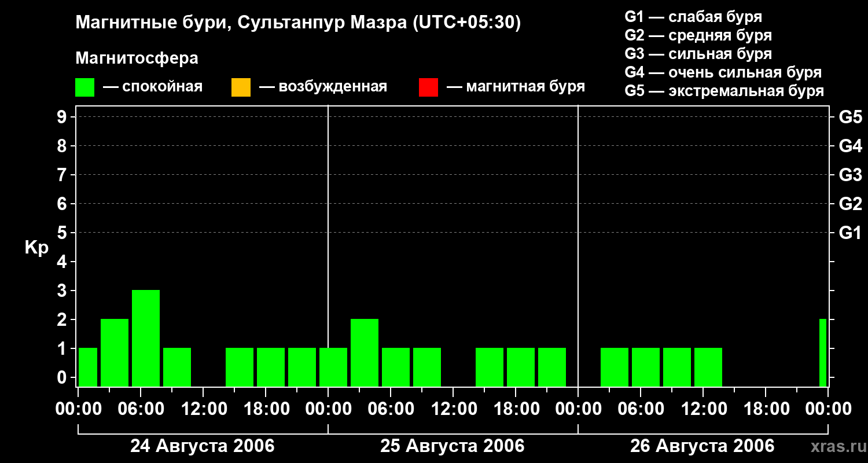
Task: Select the G2 label on the right axis
Action: coord(851,204)
